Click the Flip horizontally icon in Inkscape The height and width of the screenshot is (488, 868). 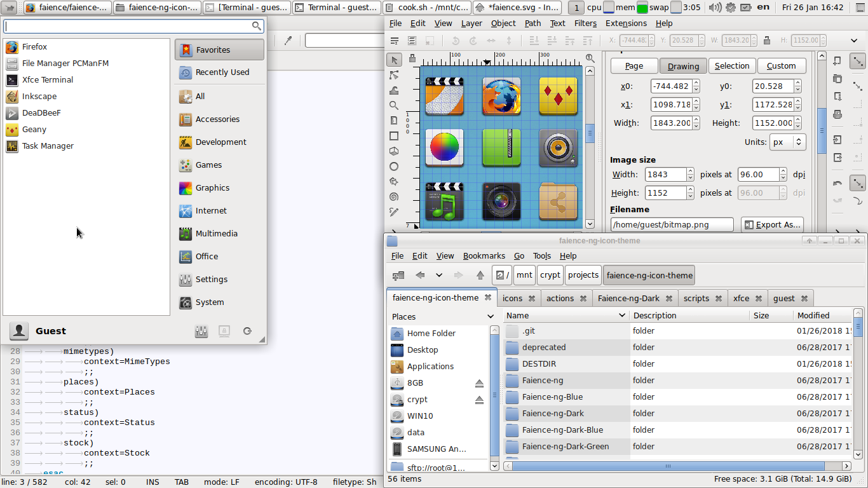pyautogui.click(x=491, y=40)
